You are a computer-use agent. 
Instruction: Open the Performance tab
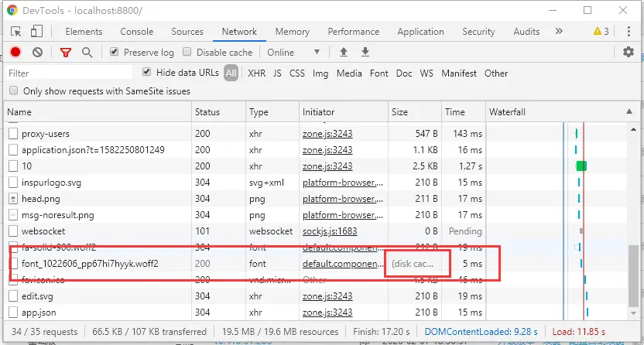tap(354, 32)
